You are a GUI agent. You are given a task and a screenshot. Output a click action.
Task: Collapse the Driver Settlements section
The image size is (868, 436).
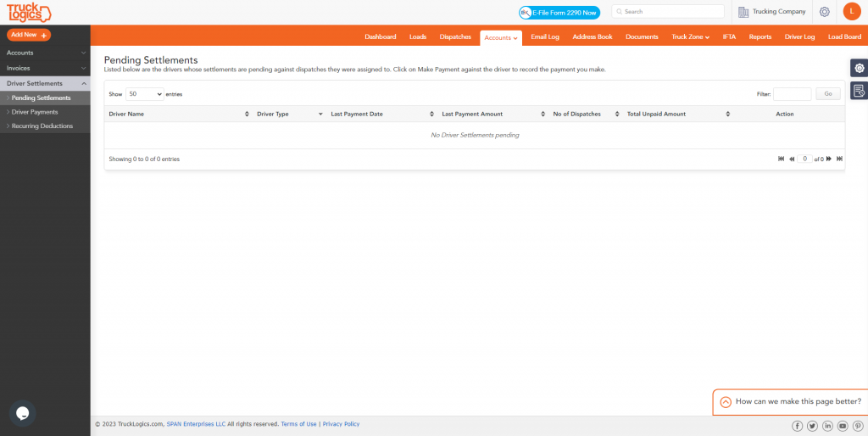[45, 84]
